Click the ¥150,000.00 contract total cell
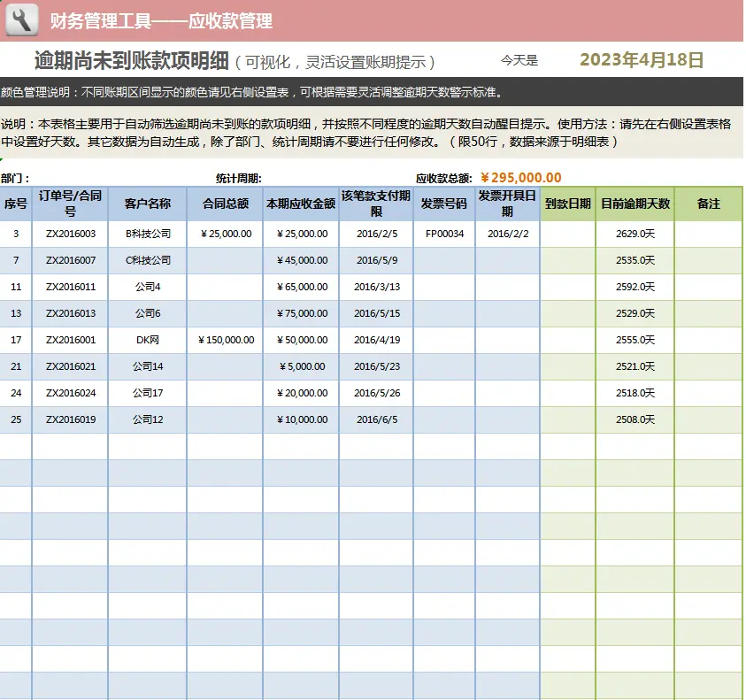Viewport: 746px width, 700px height. click(x=225, y=341)
